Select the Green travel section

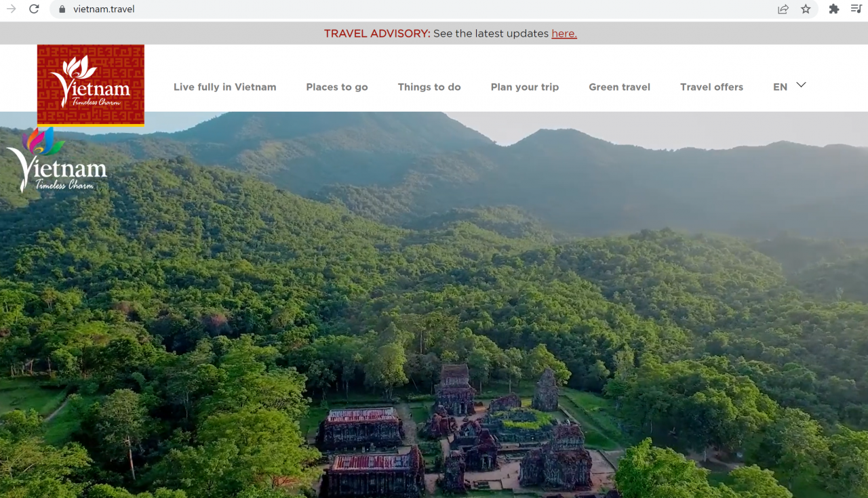coord(619,87)
